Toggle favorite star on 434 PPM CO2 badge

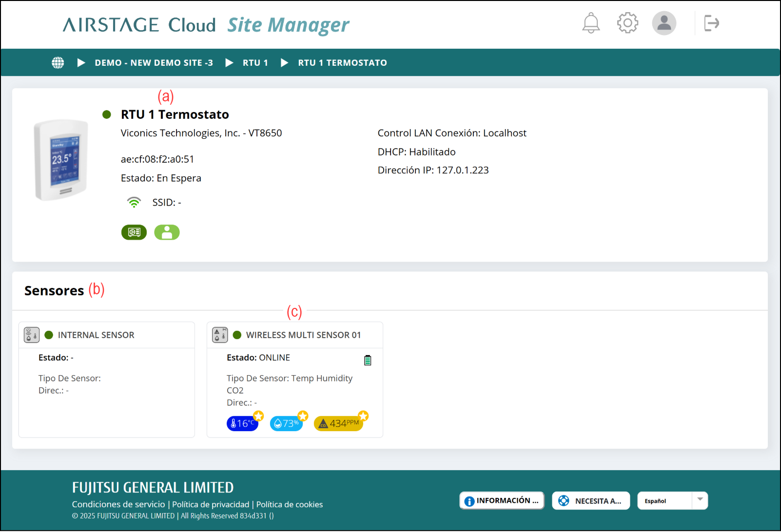[x=363, y=416]
